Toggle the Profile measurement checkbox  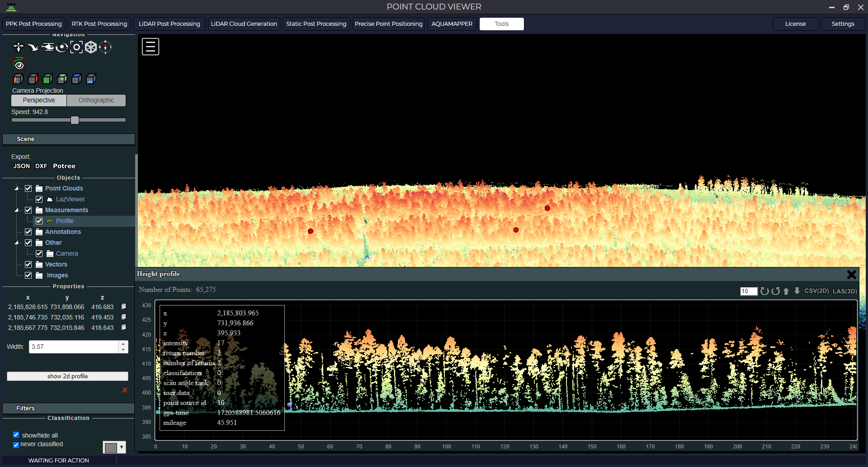(39, 221)
